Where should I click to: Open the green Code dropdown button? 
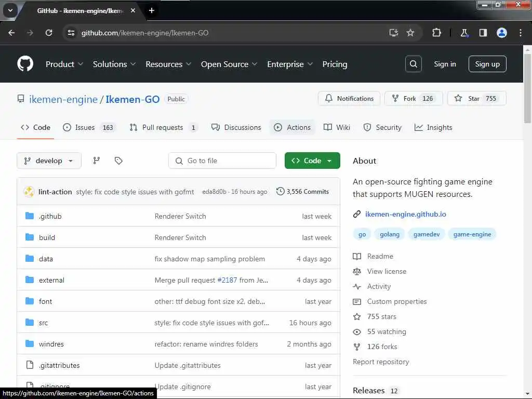tap(312, 161)
